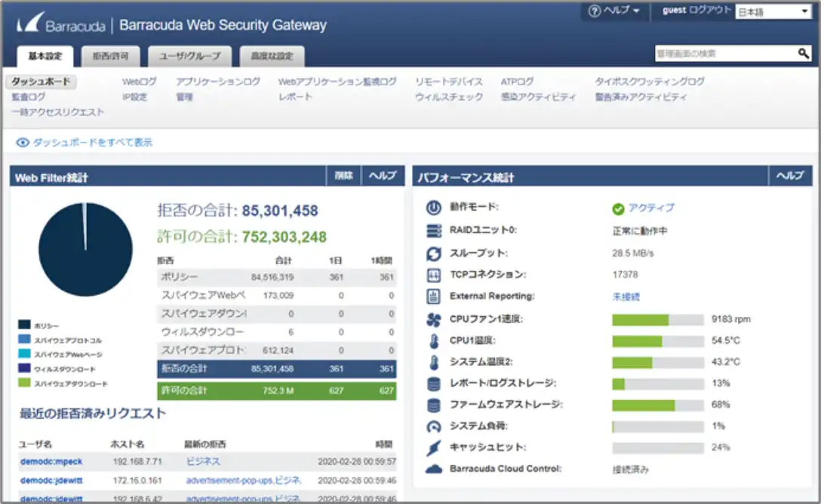821x504 pixels.
Task: Click the ビジネス category link for 192.168.7.71
Action: [203, 462]
